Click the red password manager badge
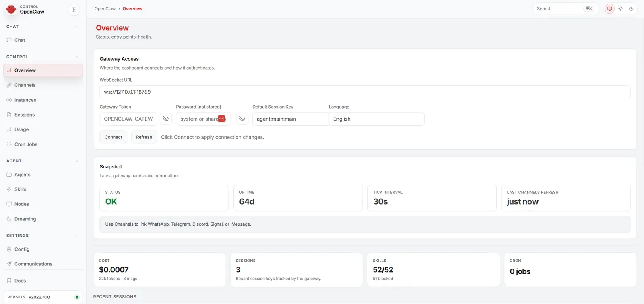 [x=221, y=119]
